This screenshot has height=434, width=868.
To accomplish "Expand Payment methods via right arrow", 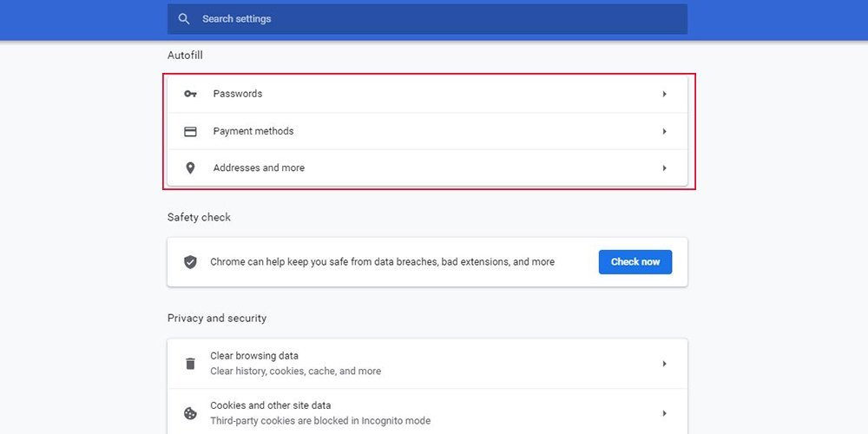I will [x=664, y=132].
